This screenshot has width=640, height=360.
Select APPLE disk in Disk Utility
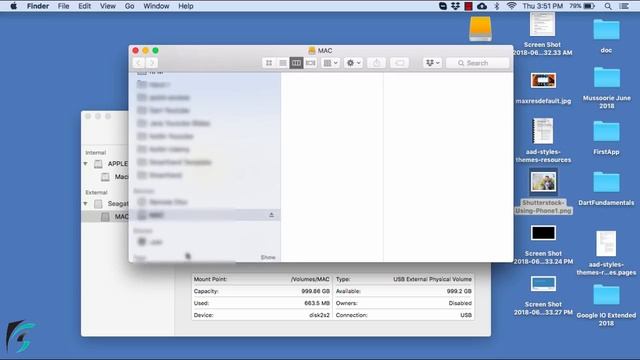[111, 164]
